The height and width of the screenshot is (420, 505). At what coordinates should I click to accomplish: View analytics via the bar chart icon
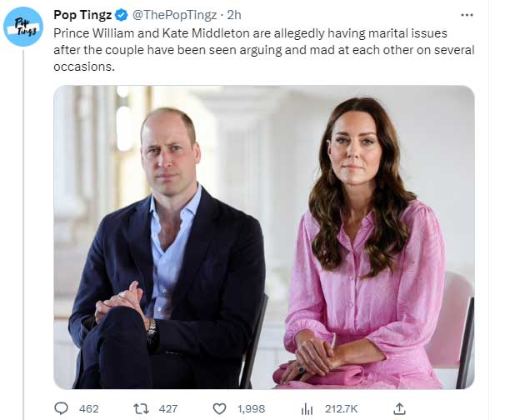click(x=306, y=408)
